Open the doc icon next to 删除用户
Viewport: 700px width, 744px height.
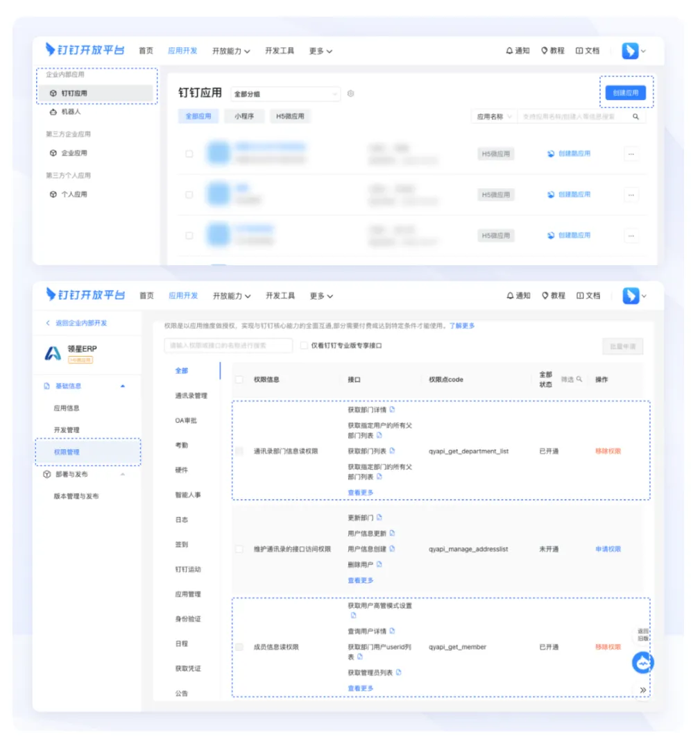[x=379, y=564]
